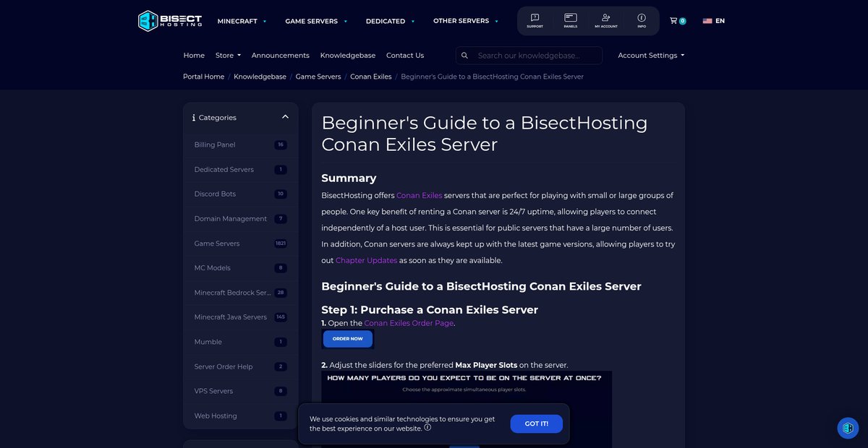Click the Conan Exiles breadcrumb link
Image resolution: width=868 pixels, height=448 pixels.
[x=371, y=77]
